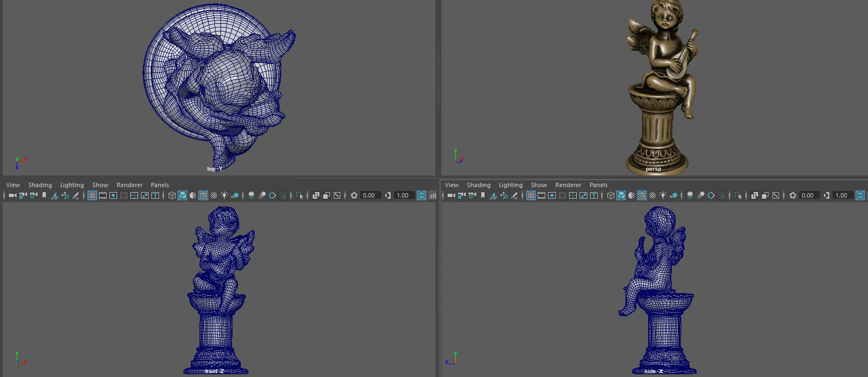The width and height of the screenshot is (868, 377).
Task: Click Image Plane icon in front panel toolbar
Action: click(55, 195)
